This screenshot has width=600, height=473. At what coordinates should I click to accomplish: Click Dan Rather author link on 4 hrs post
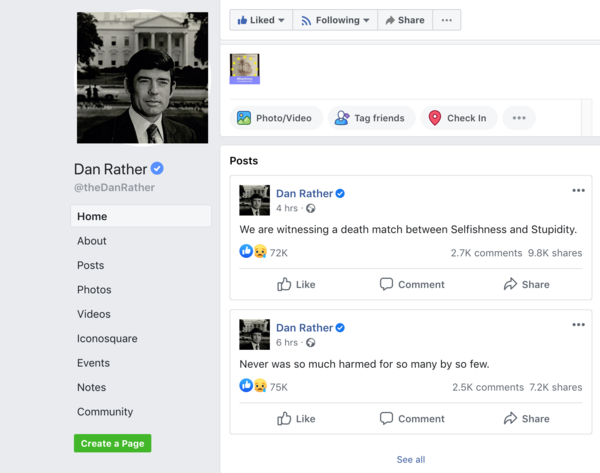click(305, 194)
